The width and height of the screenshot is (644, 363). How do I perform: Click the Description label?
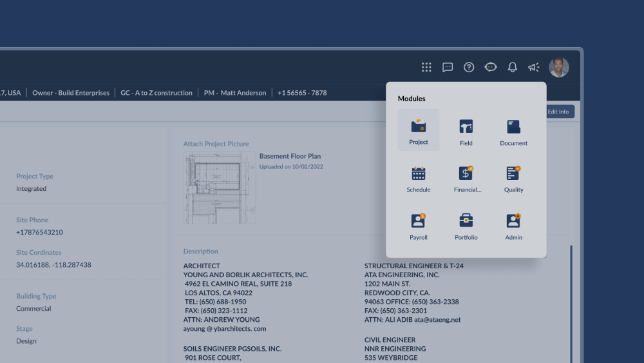pyautogui.click(x=200, y=251)
